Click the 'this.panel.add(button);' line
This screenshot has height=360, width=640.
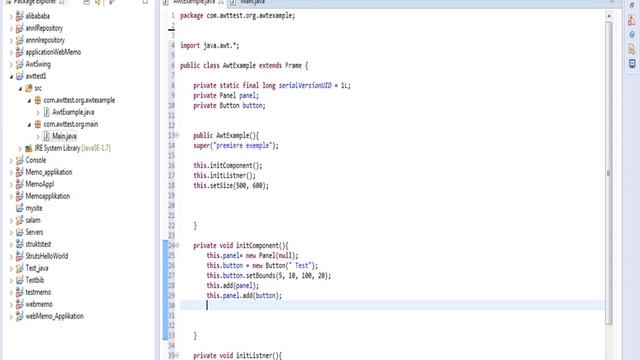(x=244, y=296)
